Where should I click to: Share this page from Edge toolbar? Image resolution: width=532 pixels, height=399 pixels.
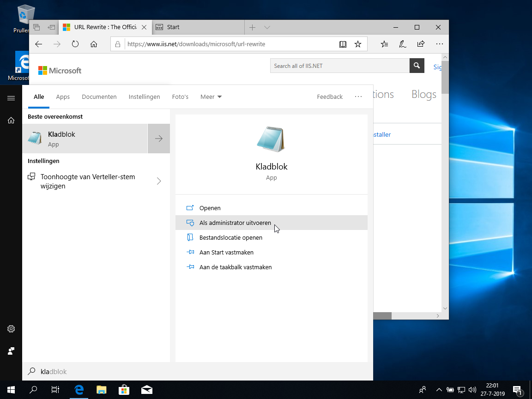(x=421, y=44)
